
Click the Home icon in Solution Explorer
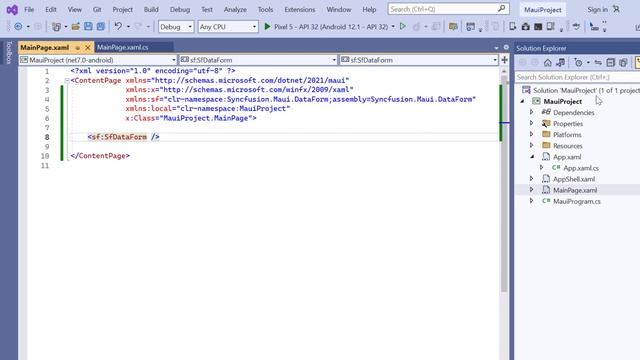(547, 63)
